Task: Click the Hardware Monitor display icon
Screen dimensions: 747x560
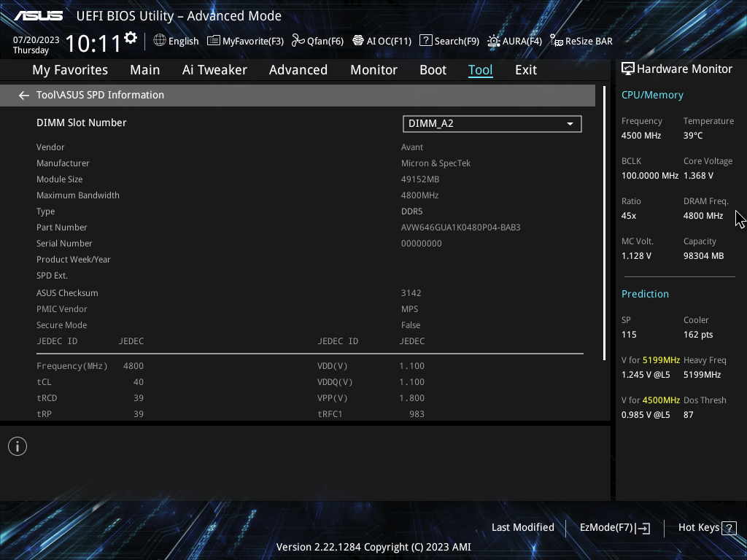Action: coord(628,69)
